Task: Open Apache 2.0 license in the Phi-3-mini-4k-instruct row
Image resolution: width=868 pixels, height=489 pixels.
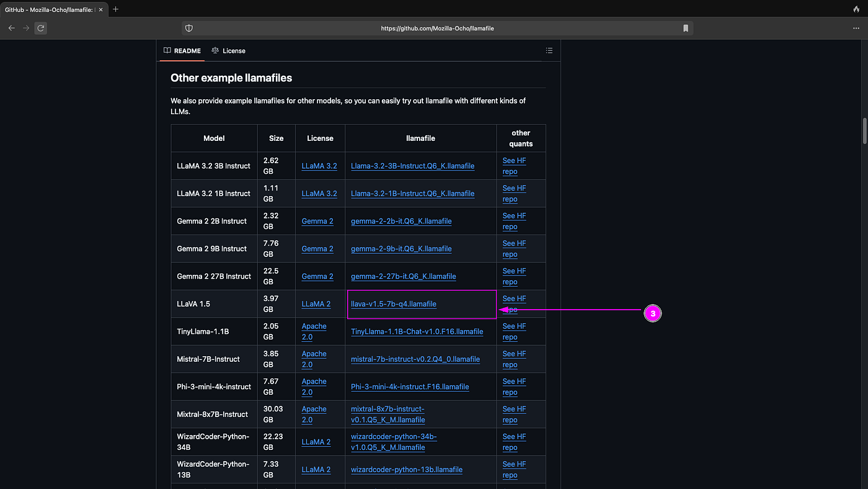Action: (314, 387)
